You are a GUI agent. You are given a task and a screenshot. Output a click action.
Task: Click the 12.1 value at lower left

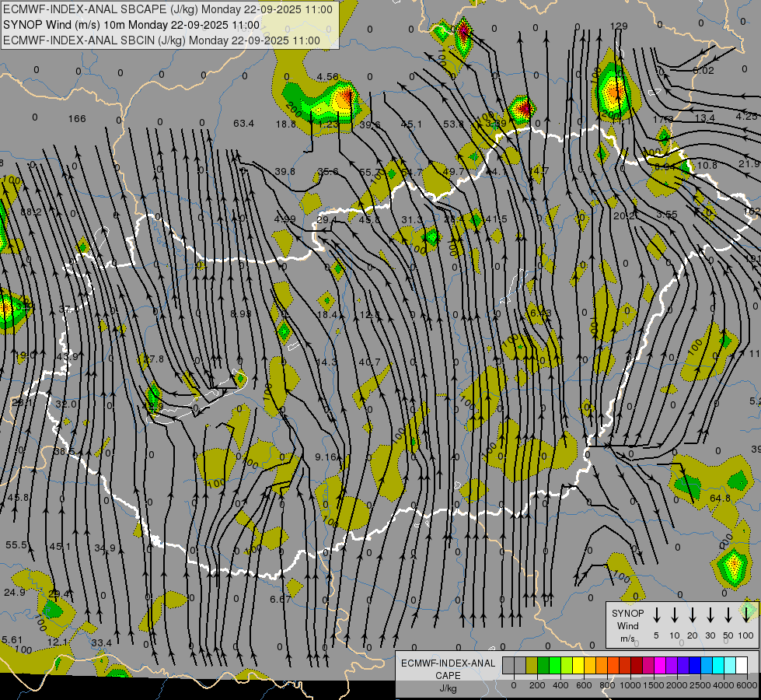click(58, 642)
